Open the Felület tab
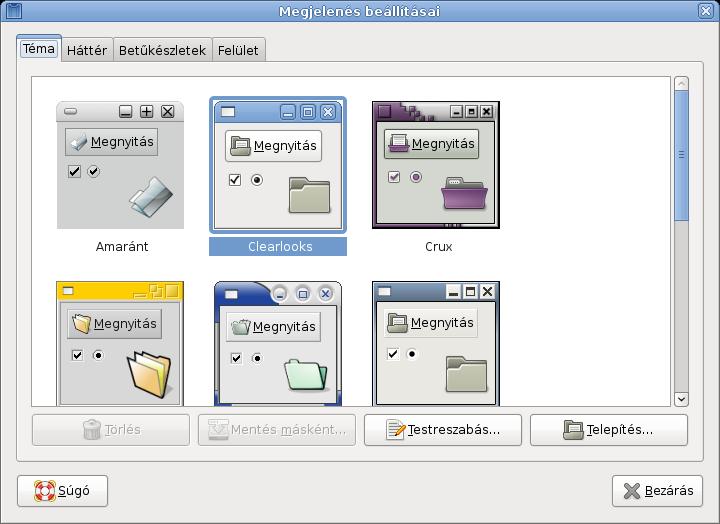This screenshot has width=720, height=524. tap(238, 50)
